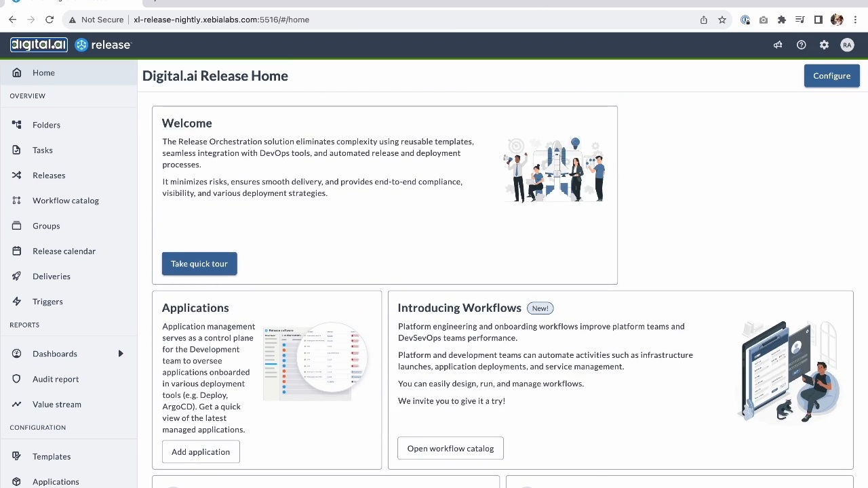Click the Configure button
This screenshot has height=488, width=868.
point(831,76)
